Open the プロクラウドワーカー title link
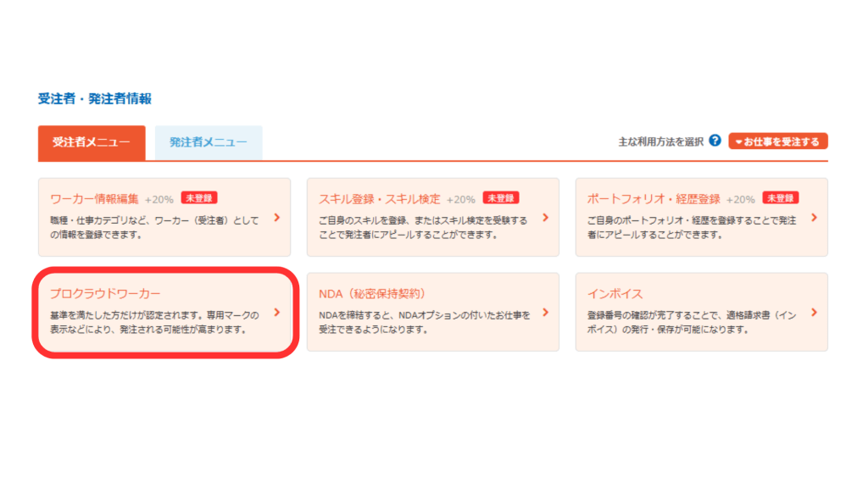 point(105,294)
